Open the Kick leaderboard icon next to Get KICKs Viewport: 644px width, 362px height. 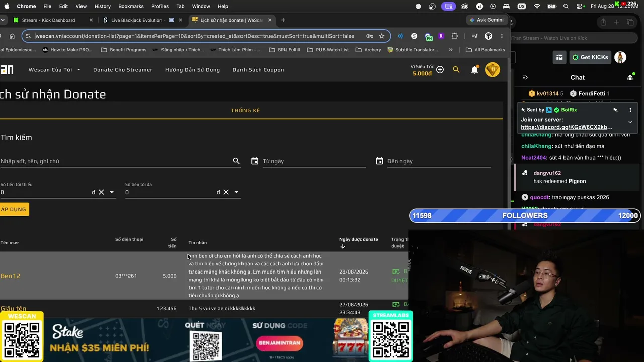[559, 57]
